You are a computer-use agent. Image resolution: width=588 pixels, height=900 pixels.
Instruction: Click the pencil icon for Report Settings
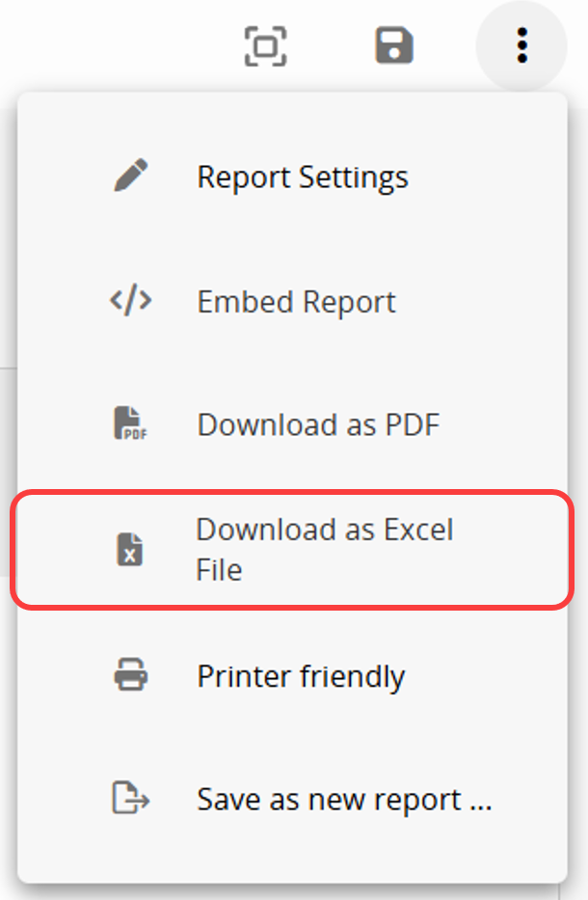pyautogui.click(x=131, y=176)
